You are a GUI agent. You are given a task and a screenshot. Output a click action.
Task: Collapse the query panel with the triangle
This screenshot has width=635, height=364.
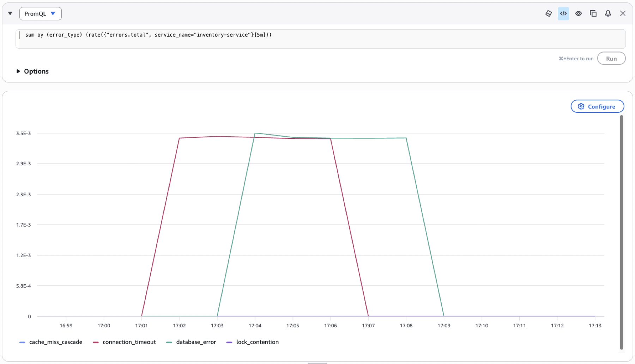(x=10, y=13)
